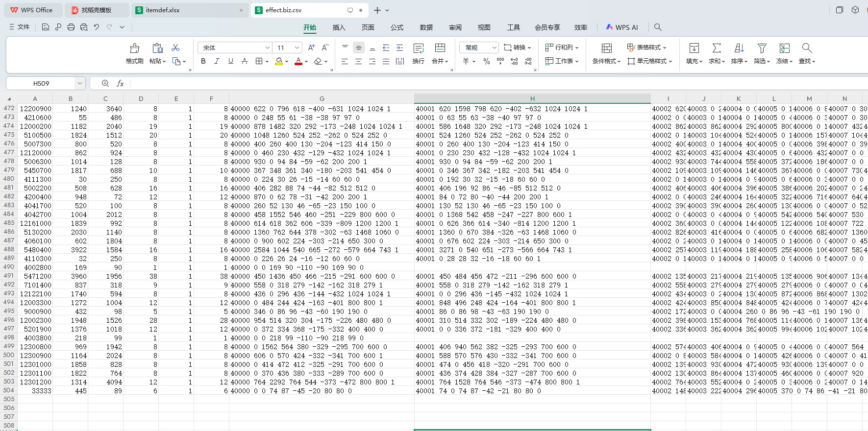Click the zoom icon beside formula bar
868x431 pixels.
105,83
